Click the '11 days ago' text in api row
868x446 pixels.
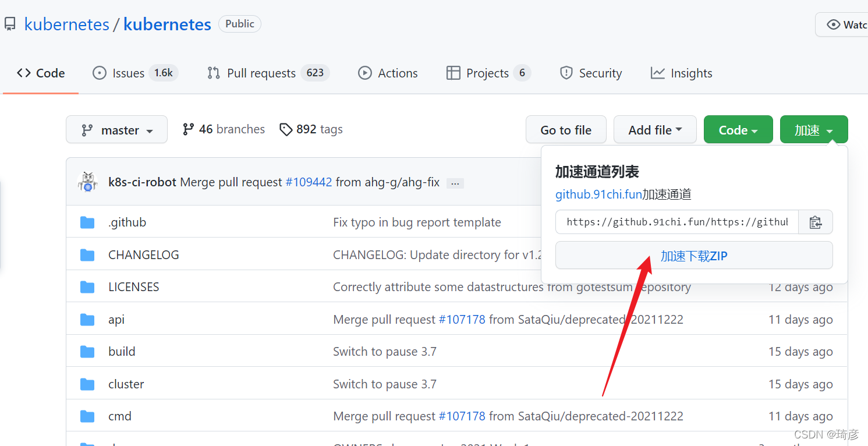coord(800,320)
